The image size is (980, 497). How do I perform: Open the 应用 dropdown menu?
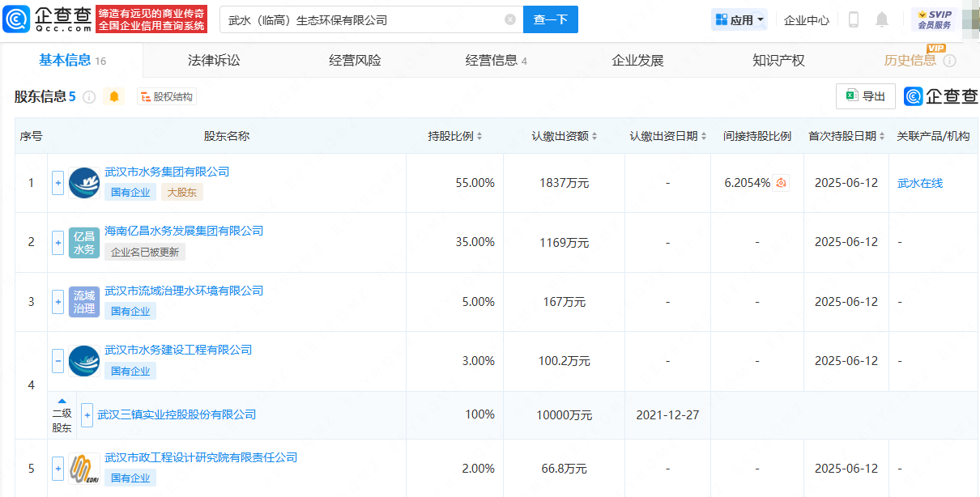739,19
